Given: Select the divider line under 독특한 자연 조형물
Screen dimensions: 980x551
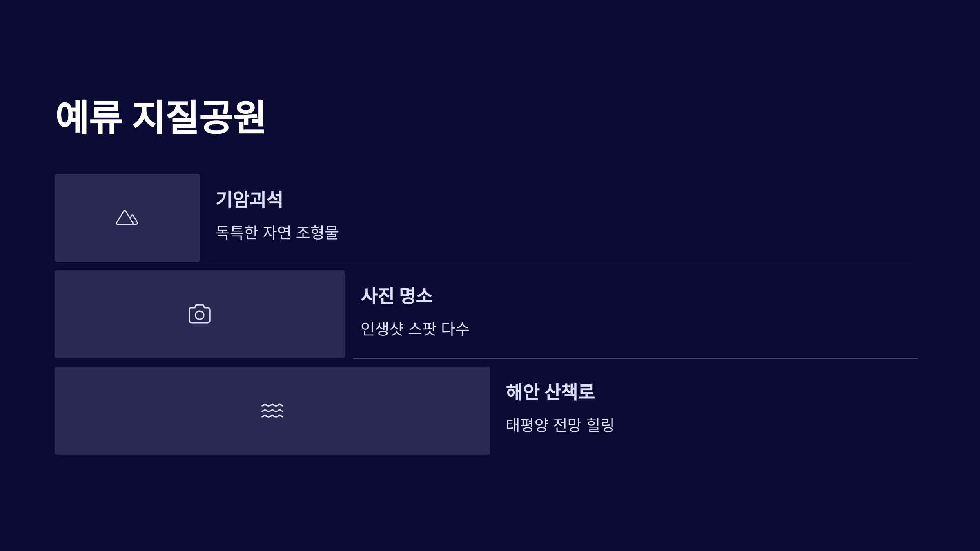Looking at the screenshot, I should 562,262.
